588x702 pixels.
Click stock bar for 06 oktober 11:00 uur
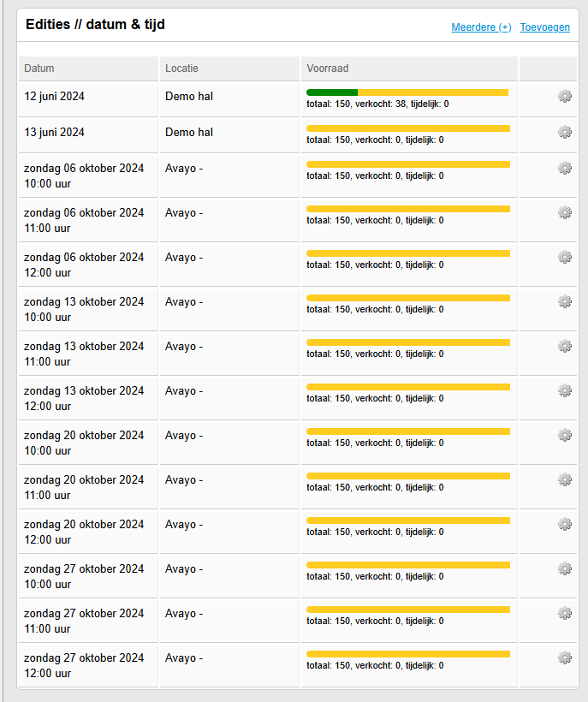click(x=408, y=209)
